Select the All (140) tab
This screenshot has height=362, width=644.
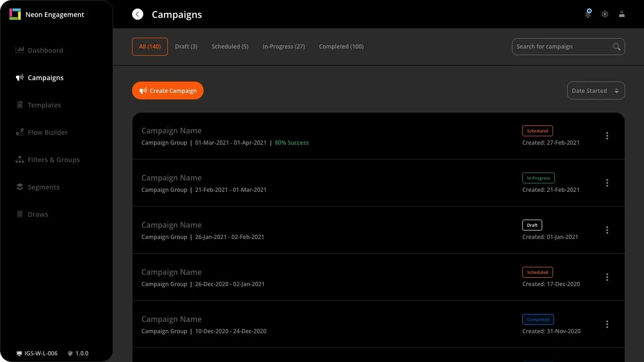150,47
